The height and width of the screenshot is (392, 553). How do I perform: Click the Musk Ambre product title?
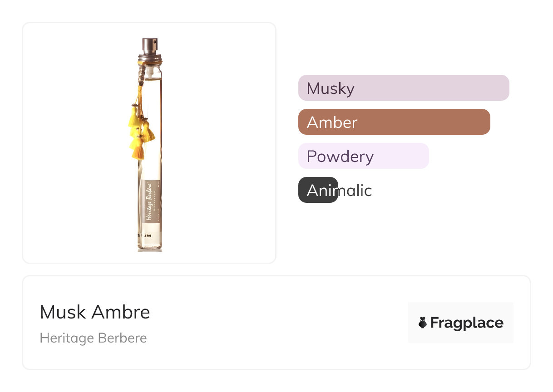pos(95,312)
